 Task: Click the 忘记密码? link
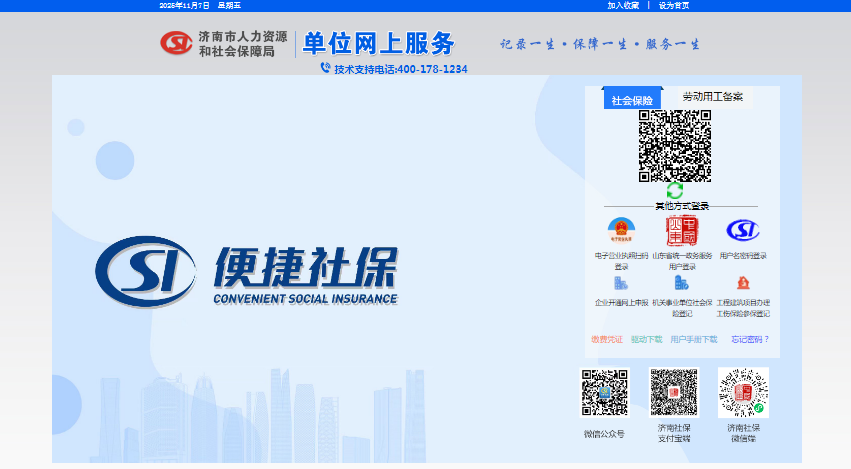tap(750, 339)
